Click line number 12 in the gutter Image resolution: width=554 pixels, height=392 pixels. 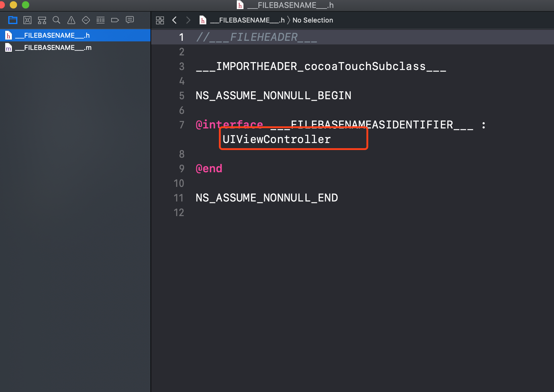coord(179,212)
